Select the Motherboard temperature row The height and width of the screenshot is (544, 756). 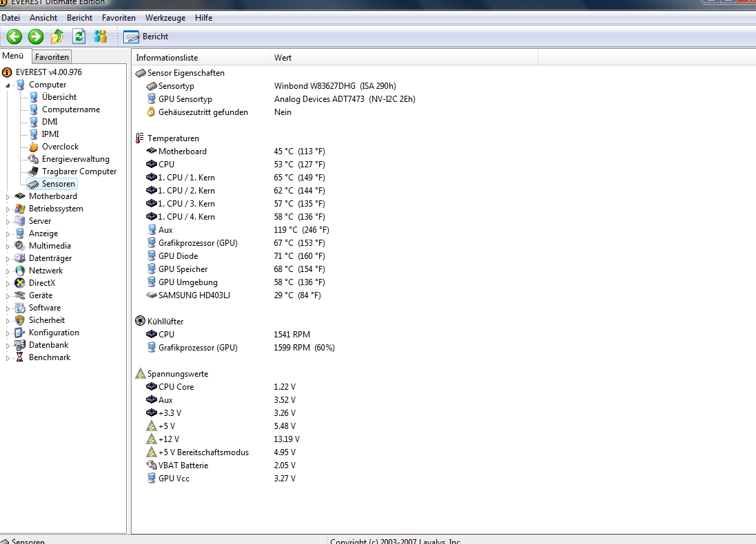click(236, 151)
